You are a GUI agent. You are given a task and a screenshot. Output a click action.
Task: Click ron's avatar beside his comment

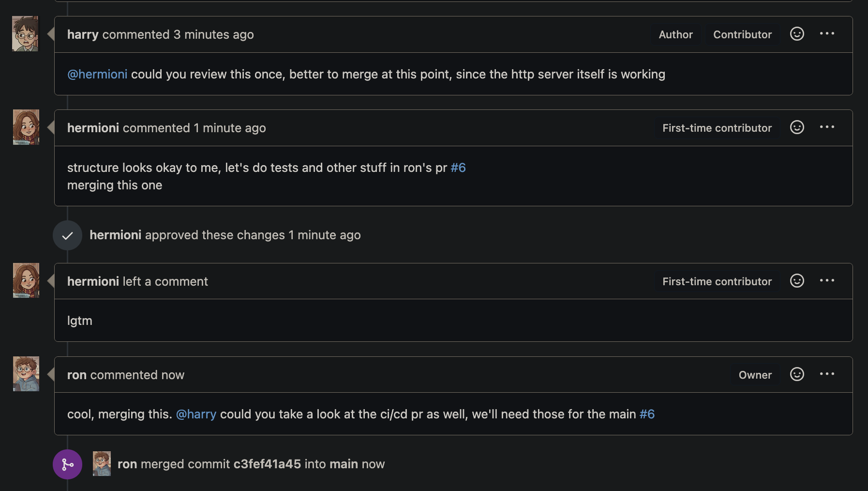(x=26, y=374)
